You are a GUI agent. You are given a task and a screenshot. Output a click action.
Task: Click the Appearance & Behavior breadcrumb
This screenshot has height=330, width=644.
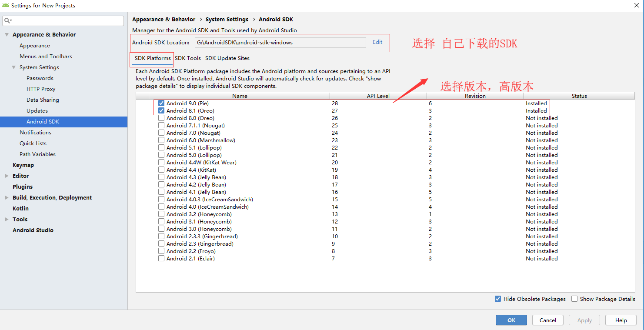[164, 19]
